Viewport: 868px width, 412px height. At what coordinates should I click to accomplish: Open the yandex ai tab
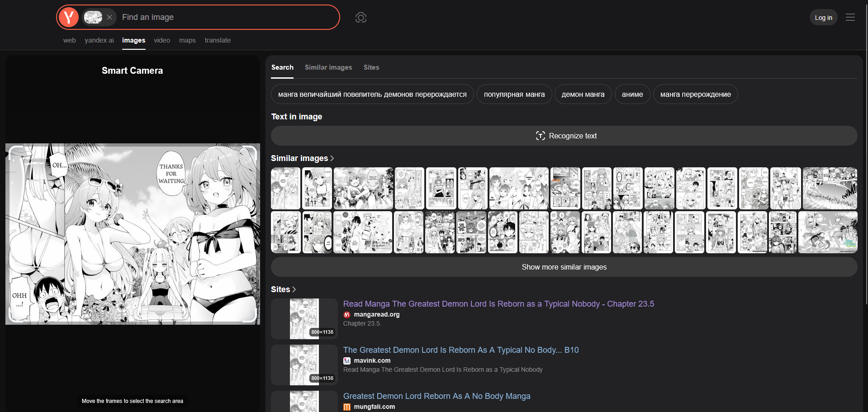click(99, 40)
